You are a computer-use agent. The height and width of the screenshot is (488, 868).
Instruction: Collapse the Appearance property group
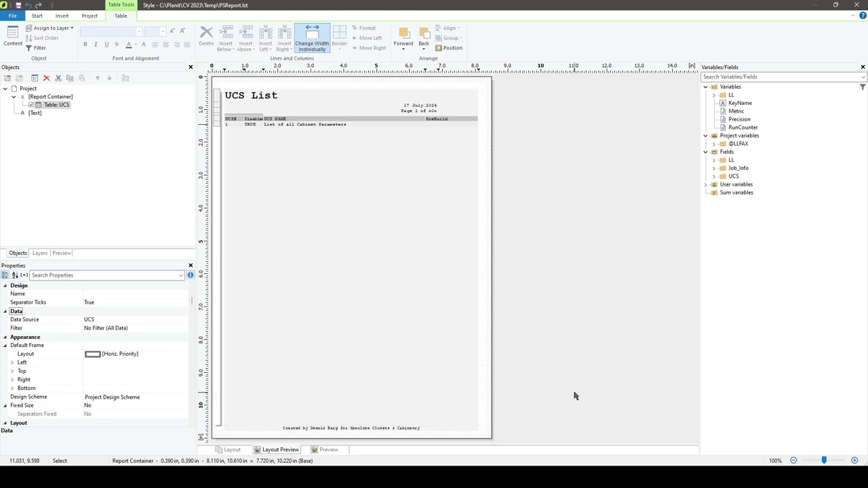pyautogui.click(x=5, y=337)
